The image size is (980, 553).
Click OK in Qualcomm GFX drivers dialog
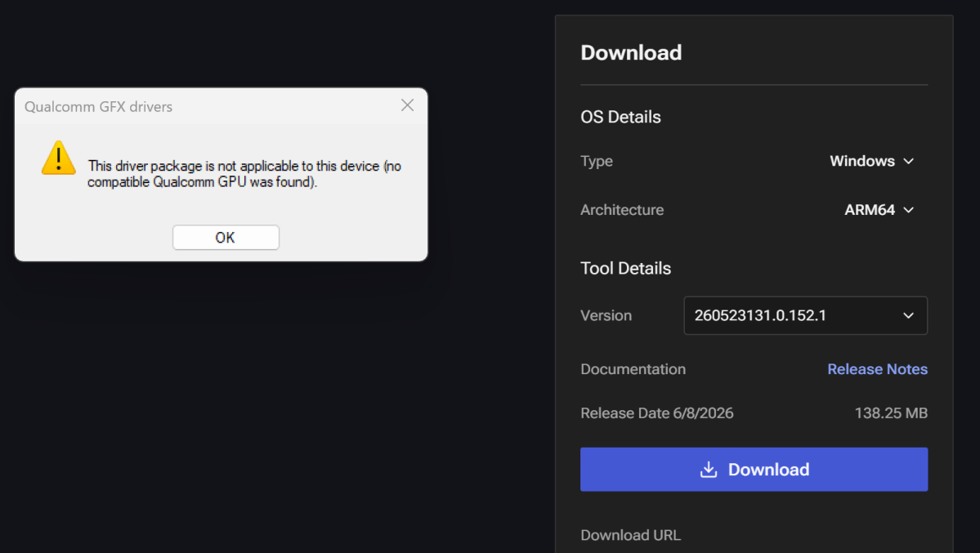click(226, 238)
